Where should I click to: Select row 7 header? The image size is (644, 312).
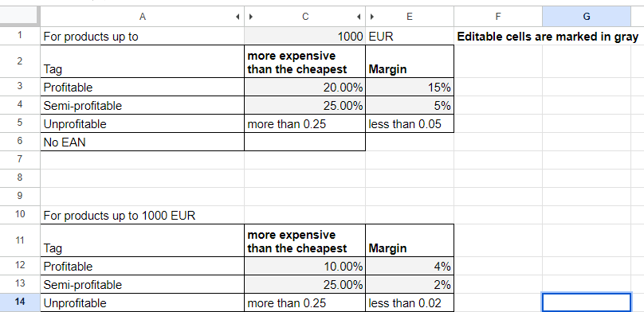click(20, 159)
